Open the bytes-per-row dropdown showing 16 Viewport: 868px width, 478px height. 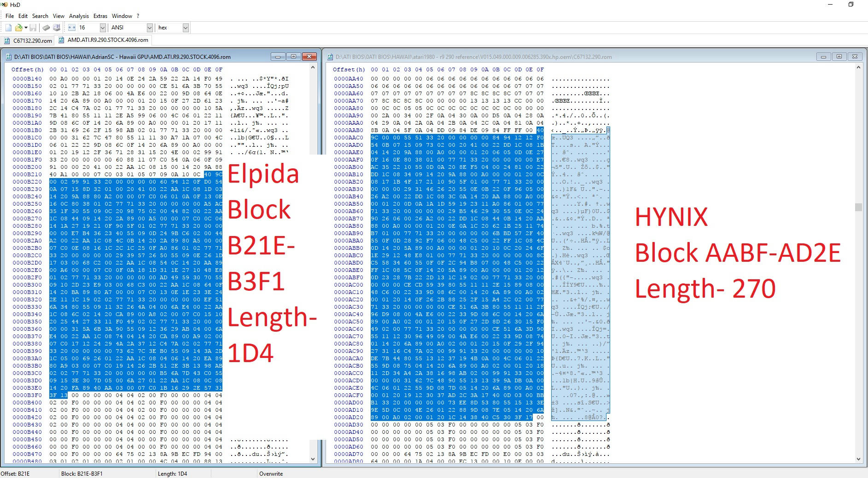tap(103, 28)
